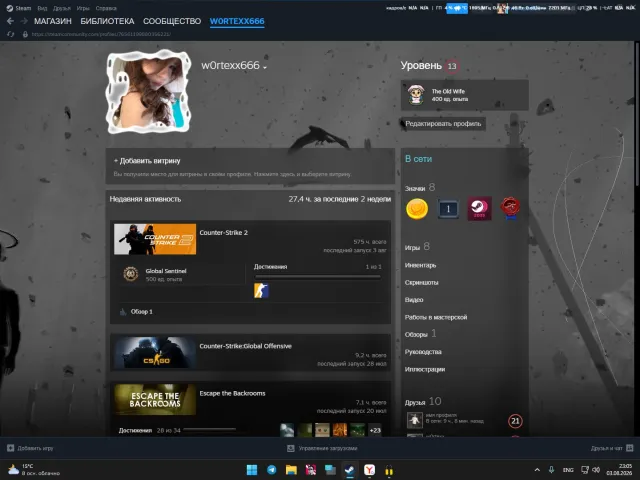The image size is (640, 480).
Task: Open the Escape the Backrooms banner
Action: pos(155,400)
